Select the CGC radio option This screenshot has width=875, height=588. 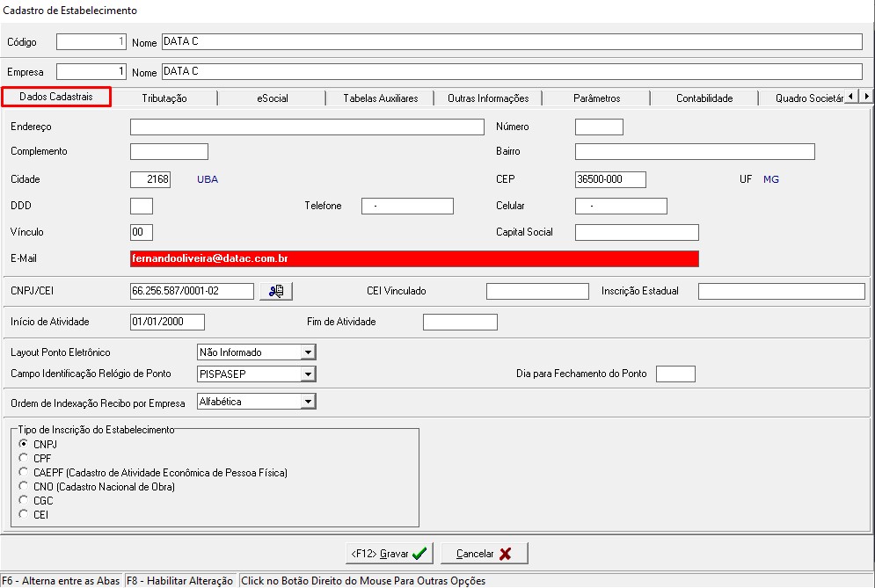[x=23, y=500]
